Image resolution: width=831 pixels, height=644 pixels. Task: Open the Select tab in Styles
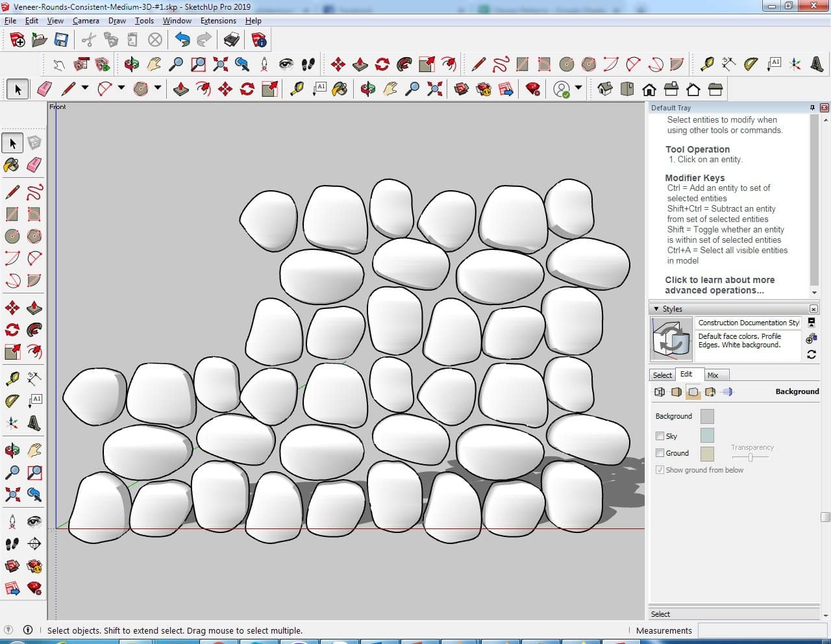(662, 375)
